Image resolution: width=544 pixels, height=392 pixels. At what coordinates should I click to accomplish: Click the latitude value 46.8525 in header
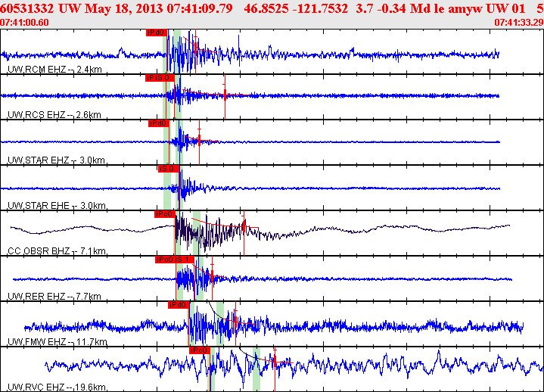pyautogui.click(x=266, y=8)
